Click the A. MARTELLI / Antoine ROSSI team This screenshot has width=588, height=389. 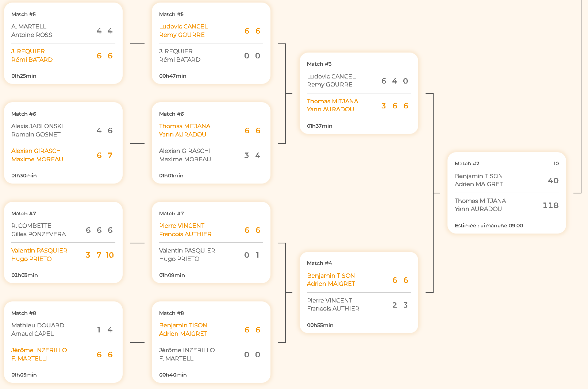point(32,31)
